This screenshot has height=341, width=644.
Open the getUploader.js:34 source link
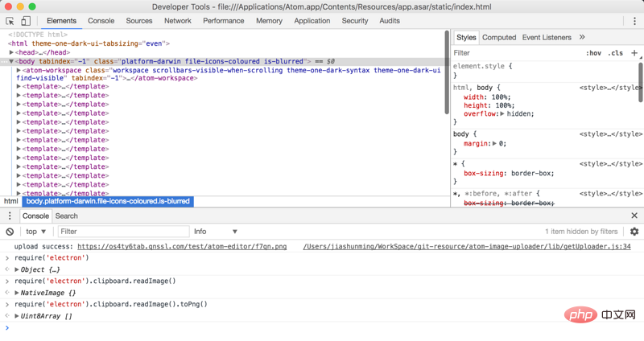coord(467,247)
